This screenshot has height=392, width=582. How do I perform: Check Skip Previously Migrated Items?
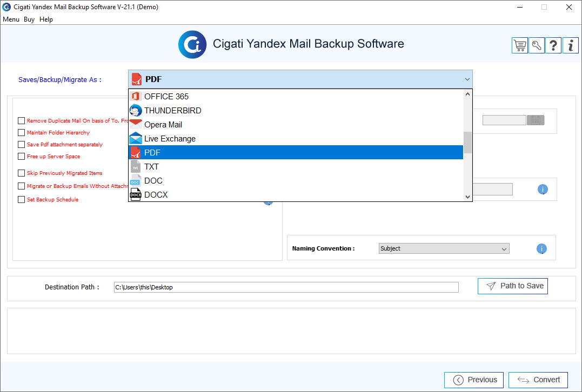(x=21, y=173)
